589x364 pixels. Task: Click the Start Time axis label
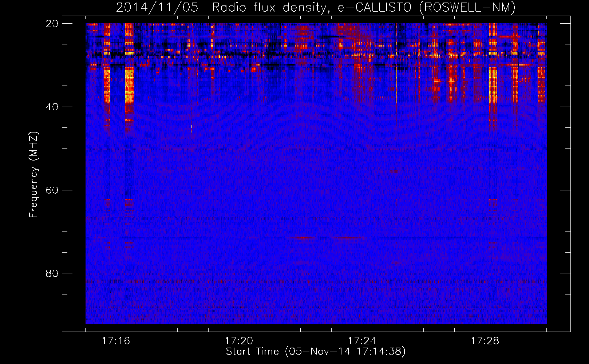[316, 352]
